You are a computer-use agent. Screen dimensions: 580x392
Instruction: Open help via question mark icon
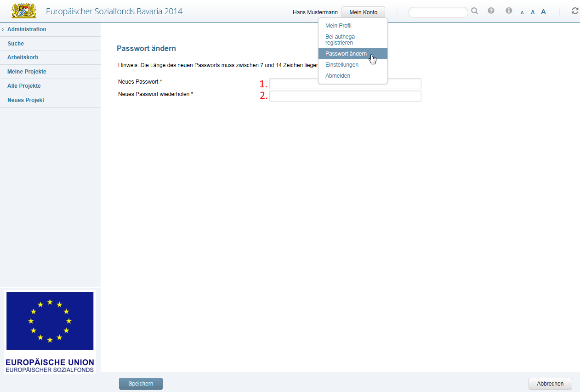[491, 11]
